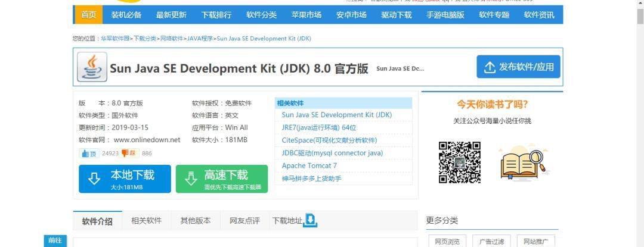Click the blue 本地下载 button
The image size is (644, 247).
[125, 179]
